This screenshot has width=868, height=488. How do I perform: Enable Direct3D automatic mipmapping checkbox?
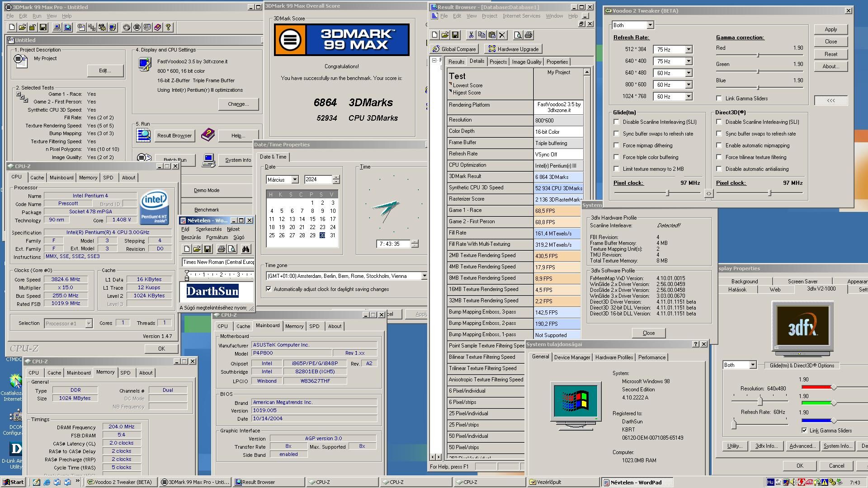(719, 145)
